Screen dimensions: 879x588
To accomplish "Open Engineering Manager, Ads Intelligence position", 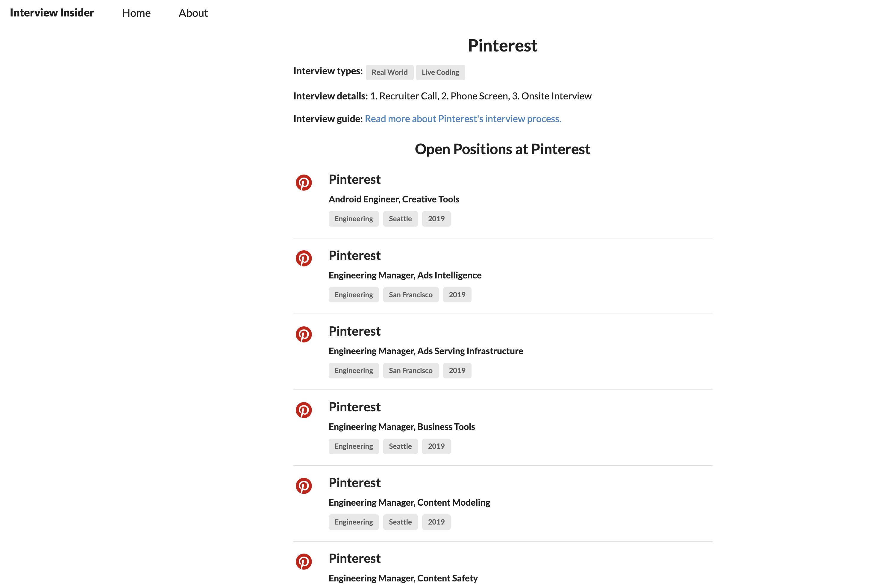I will tap(405, 275).
